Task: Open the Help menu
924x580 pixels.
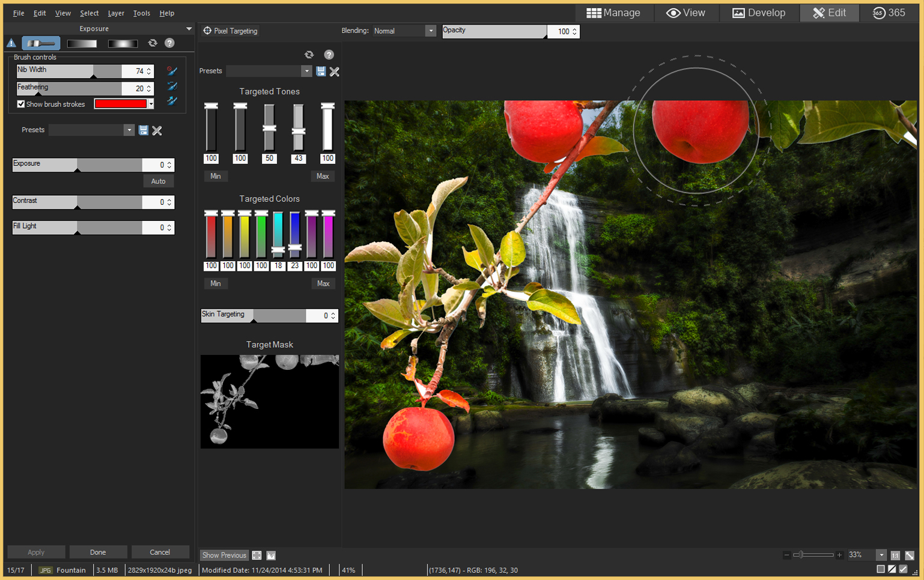Action: [167, 13]
